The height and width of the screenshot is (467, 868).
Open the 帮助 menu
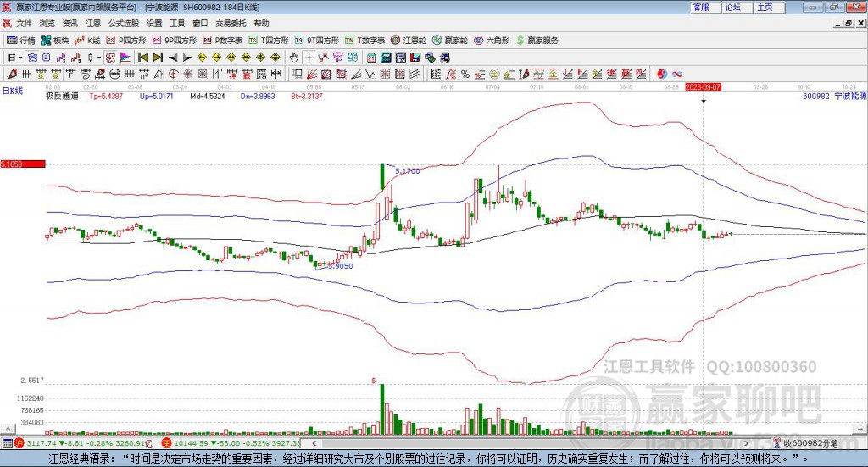coord(261,23)
